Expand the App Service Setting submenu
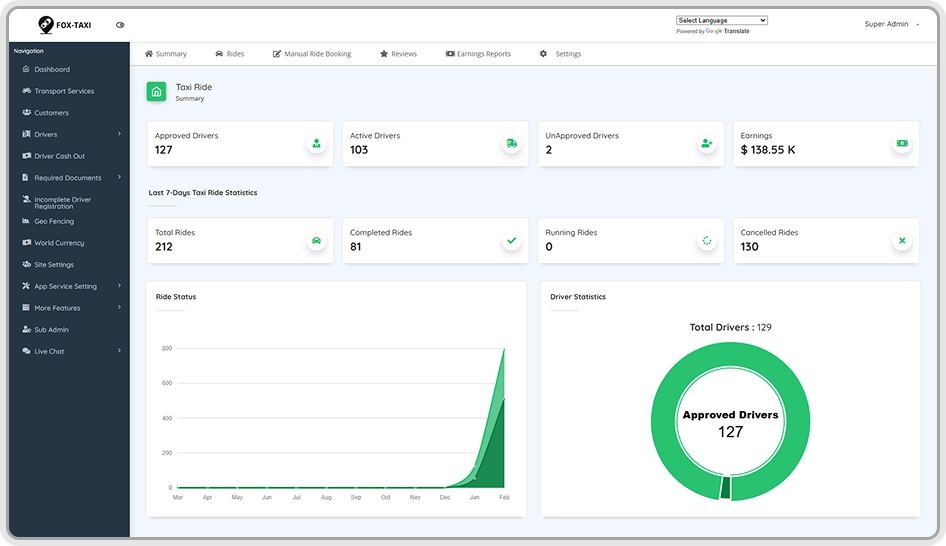The image size is (946, 546). tap(69, 286)
